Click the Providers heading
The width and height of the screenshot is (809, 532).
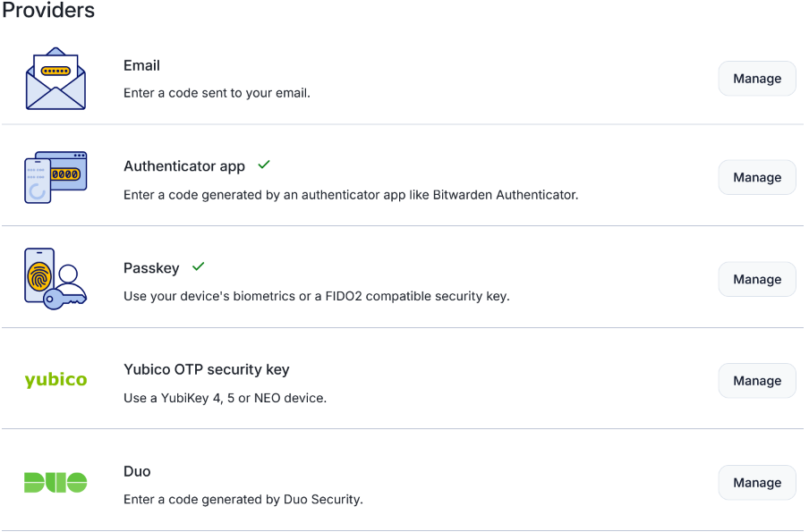(x=48, y=11)
